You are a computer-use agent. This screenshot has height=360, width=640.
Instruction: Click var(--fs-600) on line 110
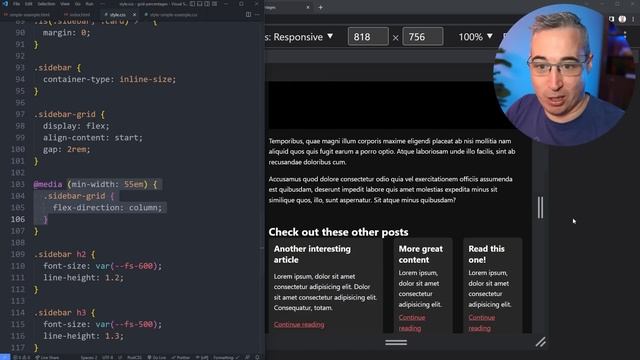coord(127,266)
